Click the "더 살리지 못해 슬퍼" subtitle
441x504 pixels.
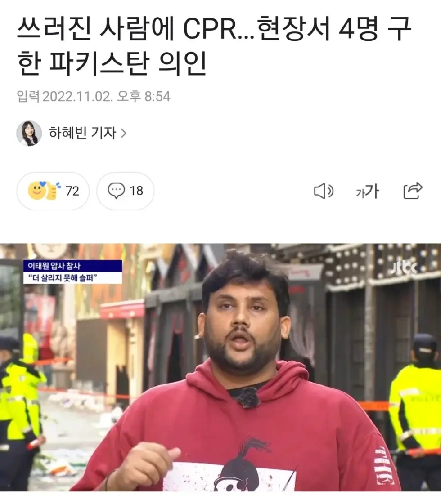point(73,278)
